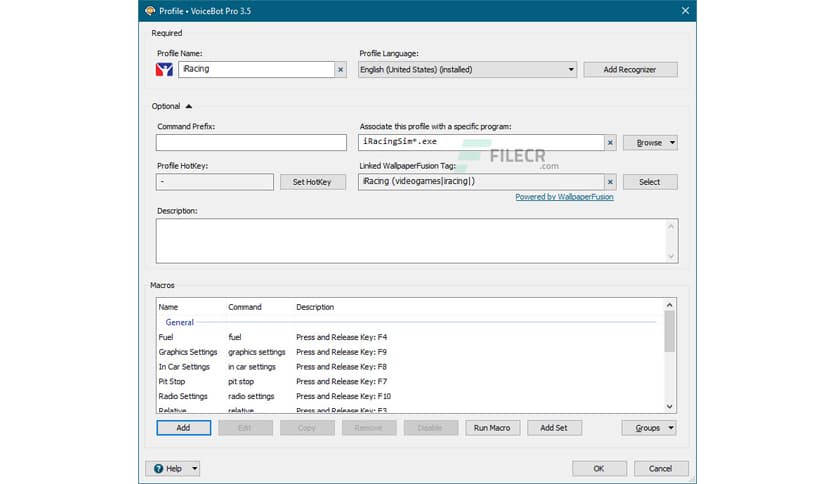Click the Description column header
The image size is (836, 484).
click(x=315, y=307)
